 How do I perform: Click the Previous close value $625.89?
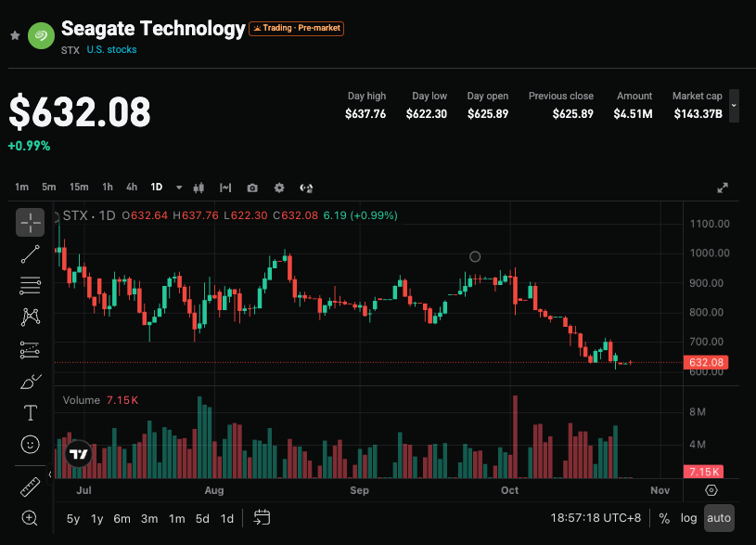[573, 114]
